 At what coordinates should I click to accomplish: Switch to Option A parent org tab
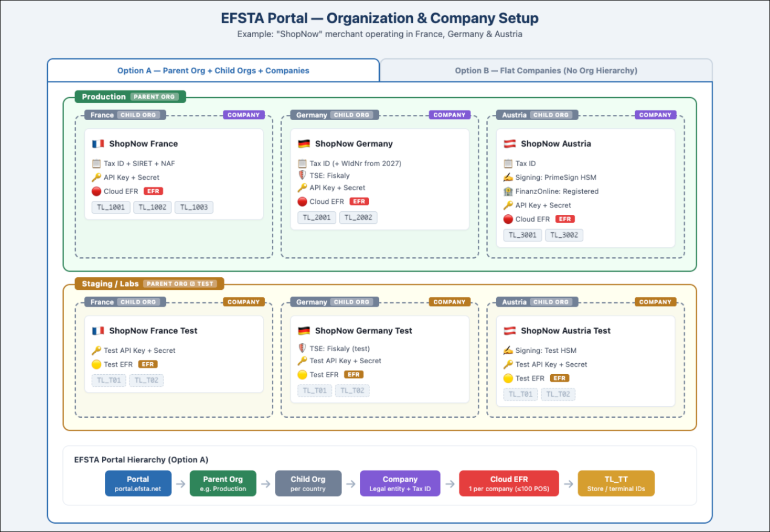click(x=213, y=70)
